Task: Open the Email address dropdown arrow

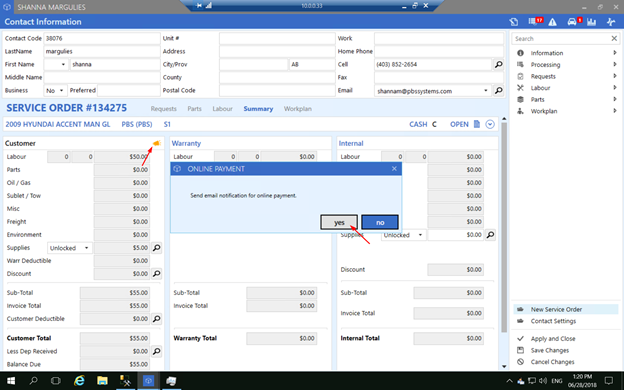Action: (x=486, y=91)
